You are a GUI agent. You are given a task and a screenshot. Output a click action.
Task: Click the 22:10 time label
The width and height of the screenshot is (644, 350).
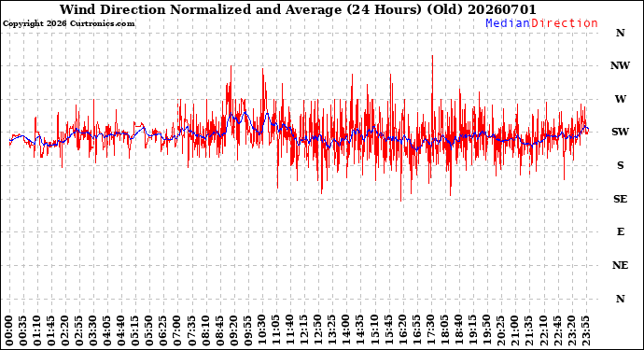(543, 330)
